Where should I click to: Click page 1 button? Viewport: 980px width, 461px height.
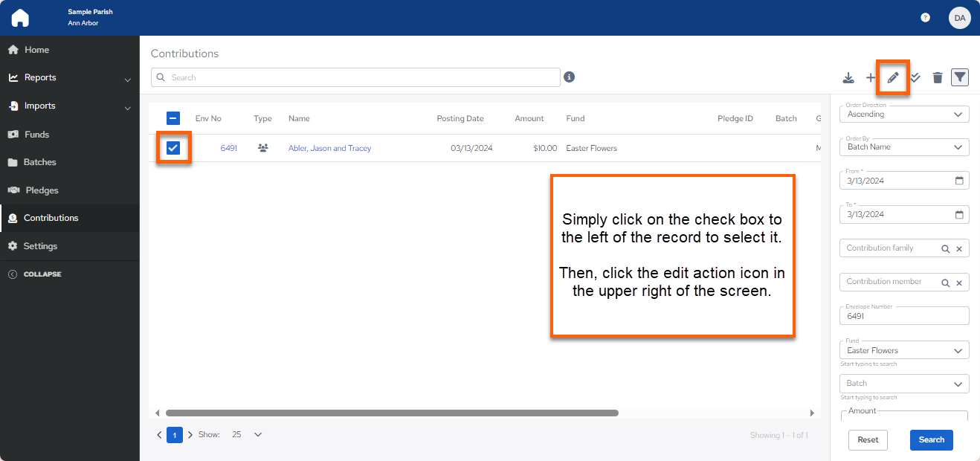pyautogui.click(x=175, y=435)
